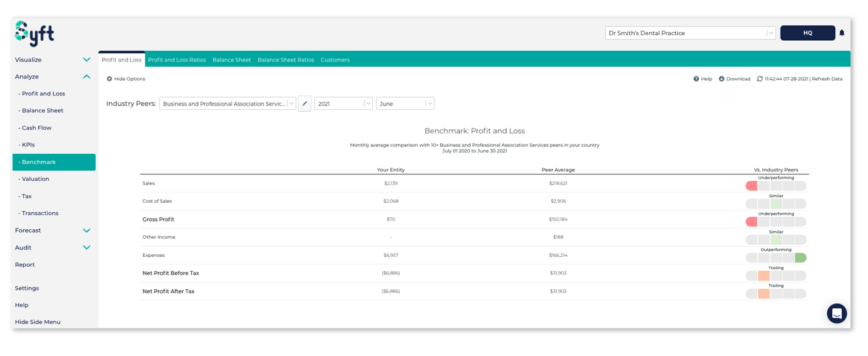Image resolution: width=868 pixels, height=356 pixels.
Task: Click the Sales row label
Action: [148, 183]
